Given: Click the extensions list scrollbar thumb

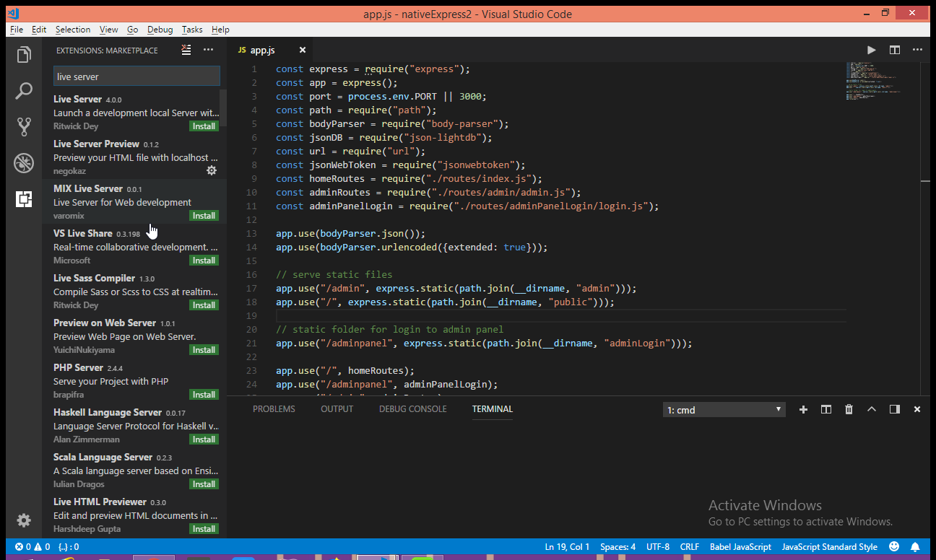Looking at the screenshot, I should (223, 107).
